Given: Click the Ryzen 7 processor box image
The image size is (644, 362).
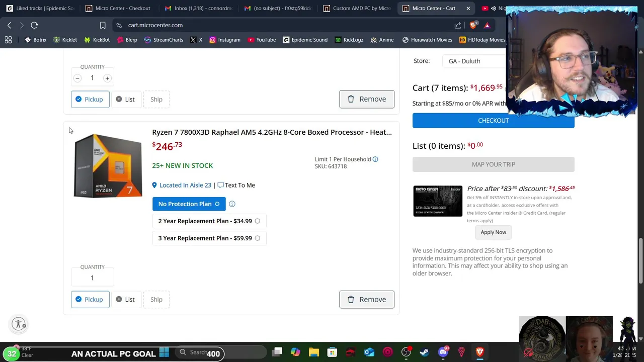Looking at the screenshot, I should point(108,165).
